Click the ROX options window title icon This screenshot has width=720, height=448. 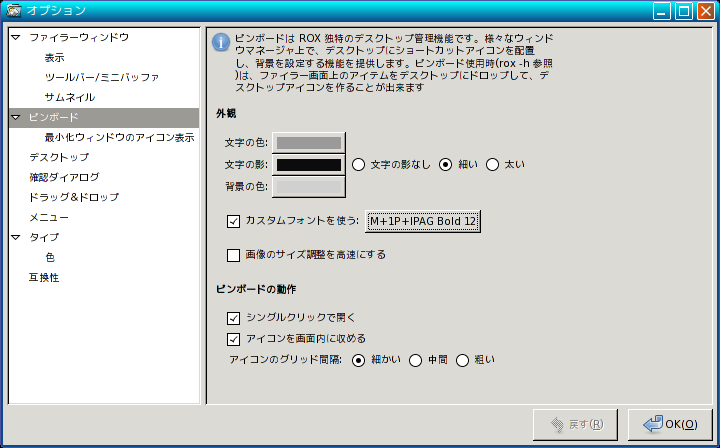point(13,10)
